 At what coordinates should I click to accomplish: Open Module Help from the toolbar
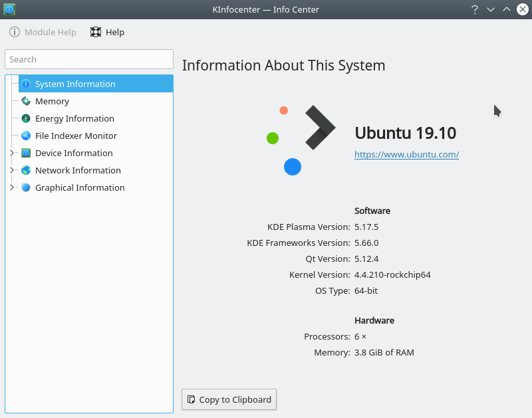tap(43, 32)
